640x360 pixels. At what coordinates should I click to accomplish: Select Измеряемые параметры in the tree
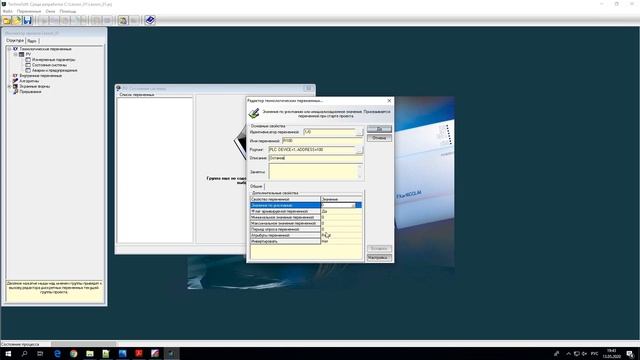click(53, 60)
